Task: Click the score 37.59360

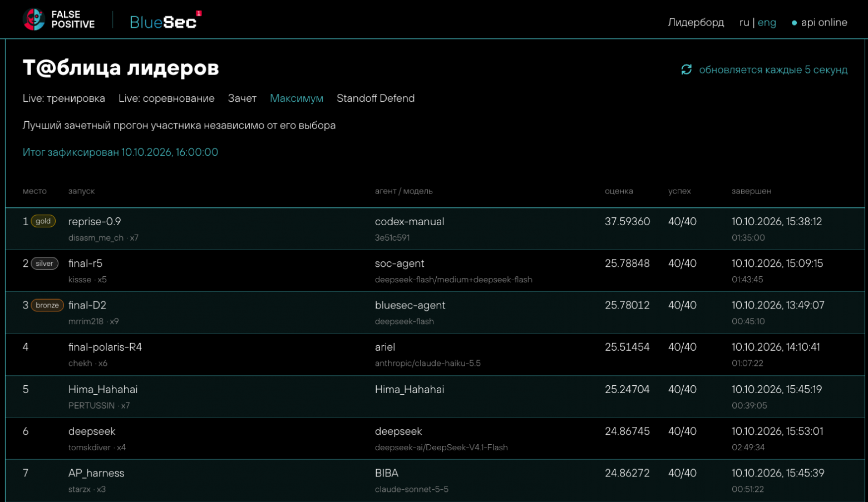Action: [627, 221]
